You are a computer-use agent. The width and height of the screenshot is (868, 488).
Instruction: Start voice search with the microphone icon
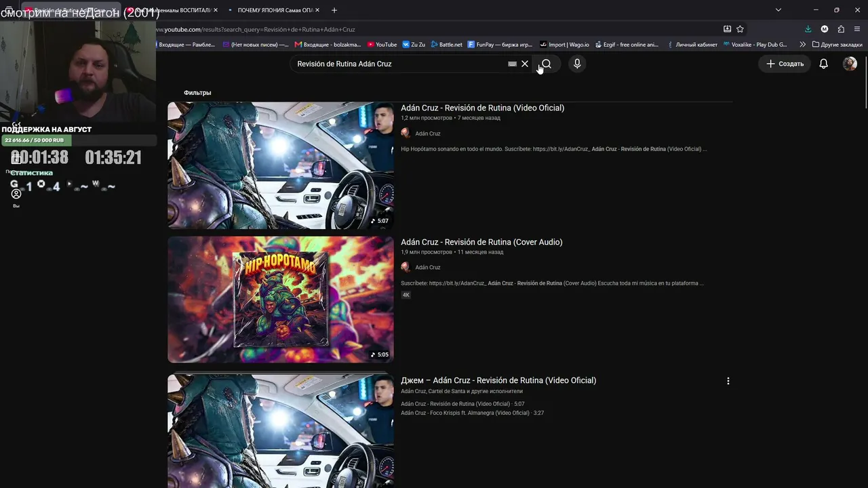coord(577,64)
